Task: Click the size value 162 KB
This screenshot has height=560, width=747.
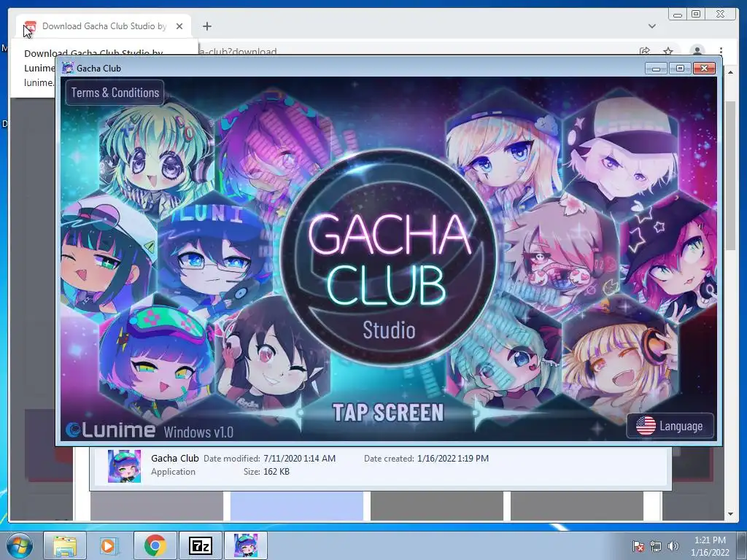Action: tap(276, 472)
